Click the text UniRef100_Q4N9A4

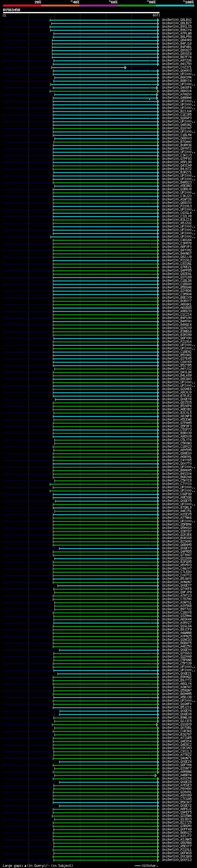click(177, 98)
